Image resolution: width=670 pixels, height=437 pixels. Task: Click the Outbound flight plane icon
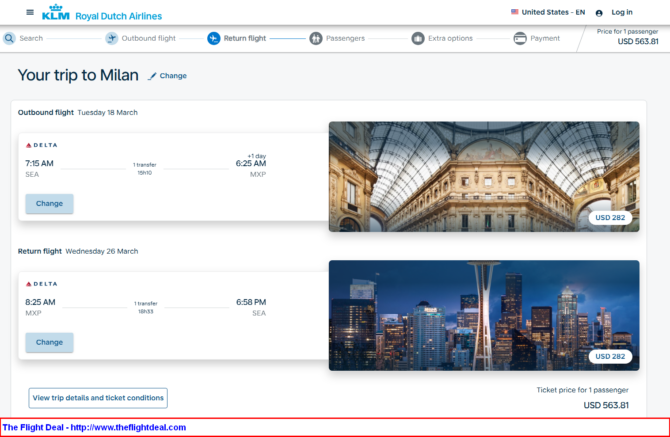(112, 38)
